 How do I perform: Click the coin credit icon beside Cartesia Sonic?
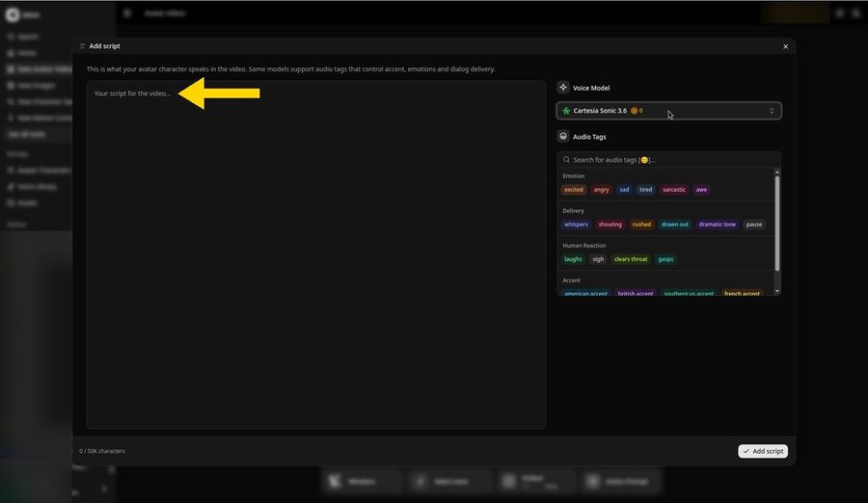click(x=634, y=111)
